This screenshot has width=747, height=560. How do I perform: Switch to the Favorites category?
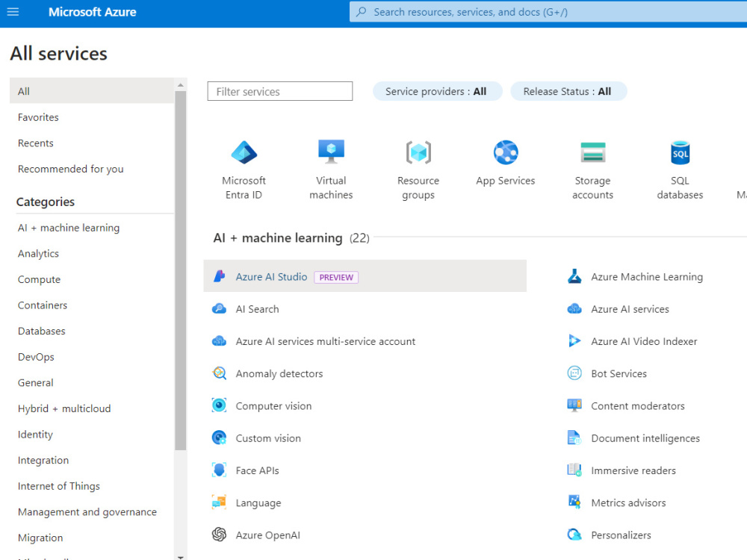point(38,116)
